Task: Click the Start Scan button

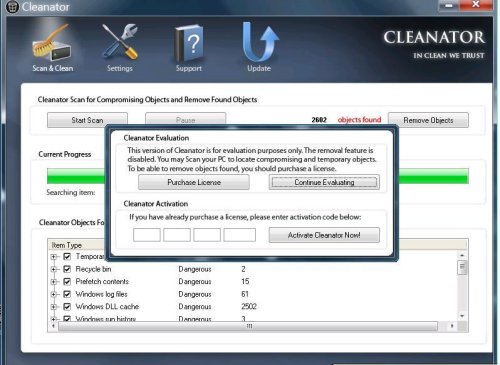Action: pyautogui.click(x=87, y=120)
